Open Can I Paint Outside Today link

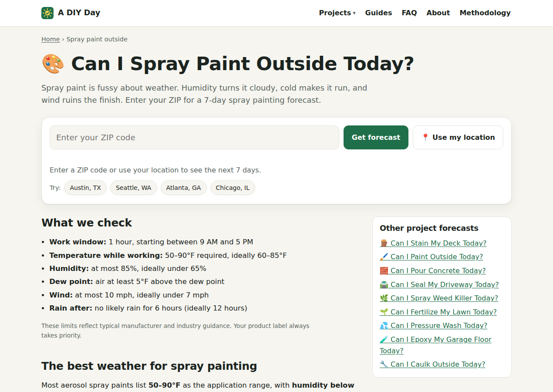431,257
